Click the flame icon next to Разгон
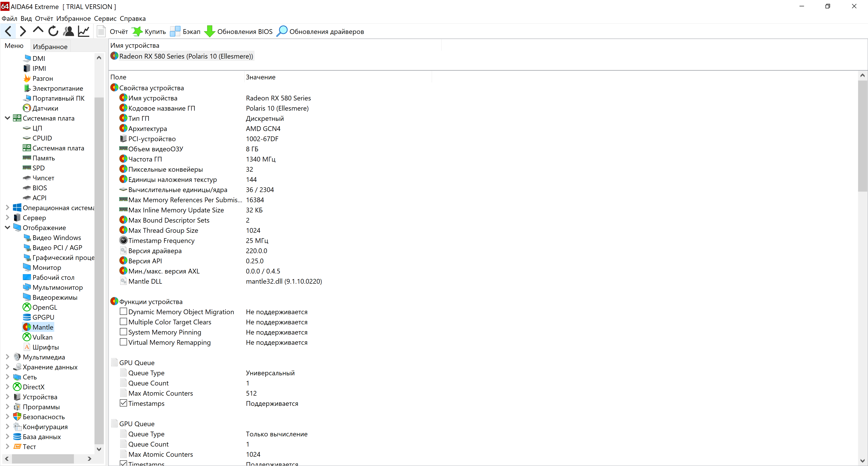This screenshot has height=466, width=868. (27, 78)
